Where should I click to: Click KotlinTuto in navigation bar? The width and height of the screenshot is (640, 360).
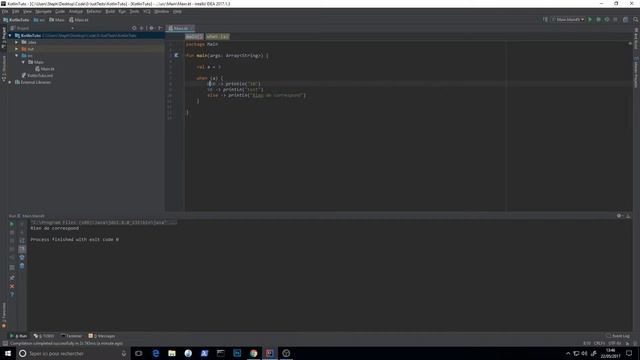(x=16, y=20)
